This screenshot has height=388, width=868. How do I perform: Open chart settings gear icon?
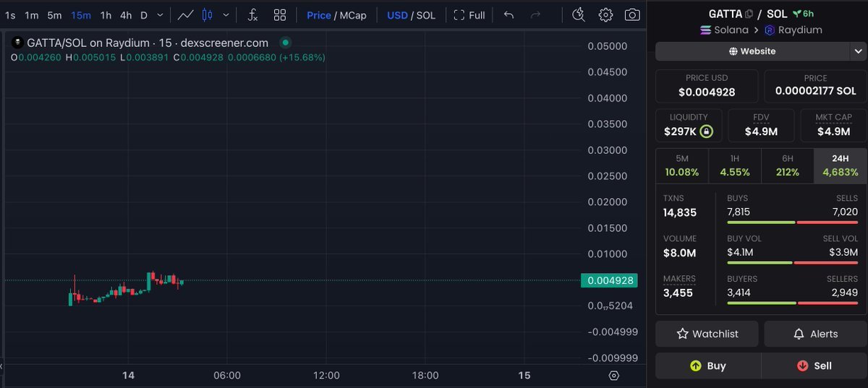tap(606, 15)
